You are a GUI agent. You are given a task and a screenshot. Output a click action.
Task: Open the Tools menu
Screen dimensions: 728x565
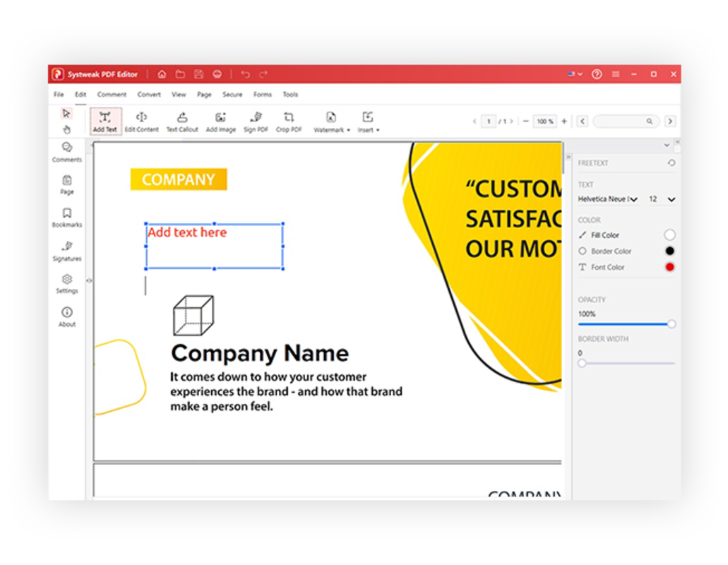pos(290,94)
